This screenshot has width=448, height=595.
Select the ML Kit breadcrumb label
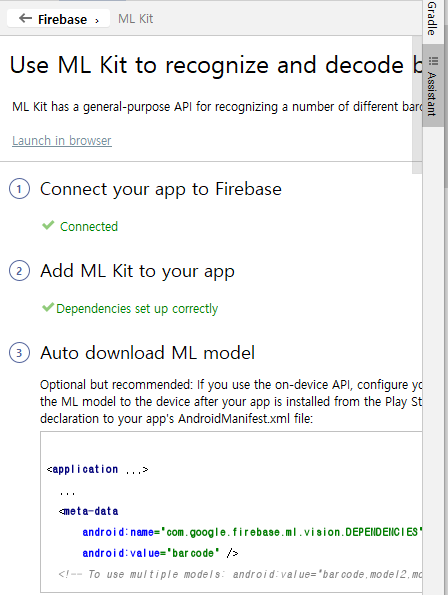click(135, 19)
